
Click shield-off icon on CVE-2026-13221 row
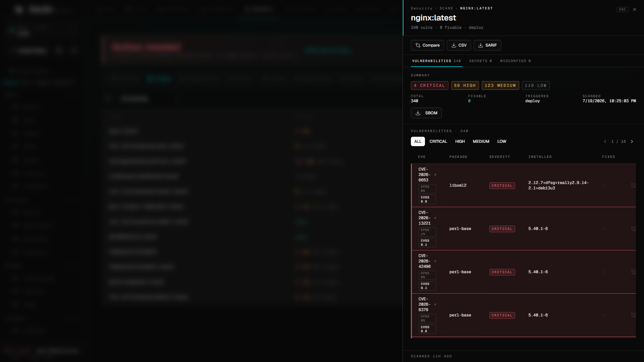click(x=634, y=229)
